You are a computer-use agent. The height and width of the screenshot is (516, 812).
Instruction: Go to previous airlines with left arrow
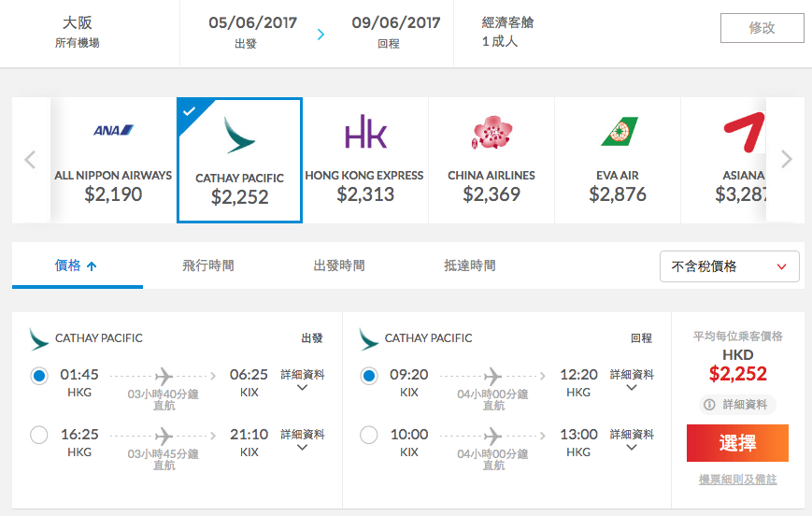click(x=30, y=160)
